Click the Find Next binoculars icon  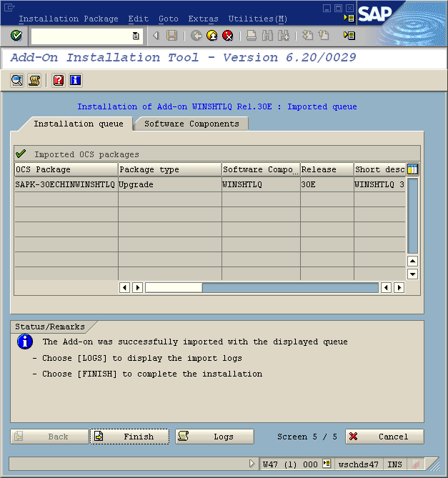pyautogui.click(x=284, y=36)
